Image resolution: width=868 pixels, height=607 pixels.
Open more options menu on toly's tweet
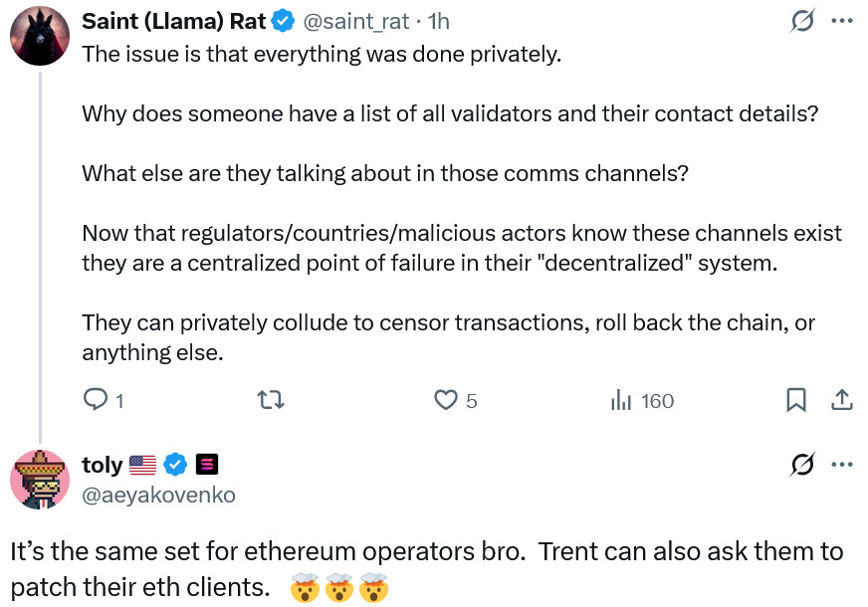(x=841, y=464)
